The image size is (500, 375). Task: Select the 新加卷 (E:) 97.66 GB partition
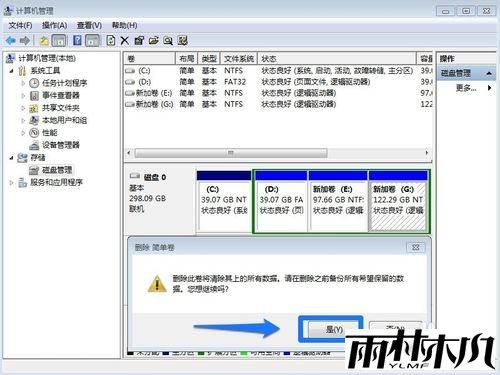click(x=338, y=201)
